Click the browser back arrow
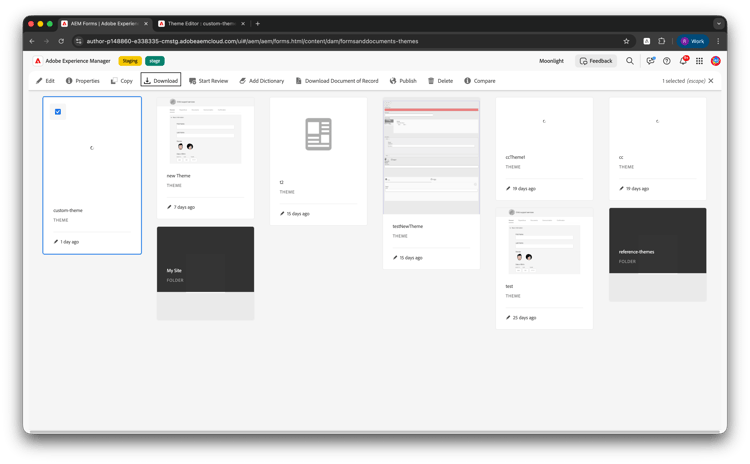The width and height of the screenshot is (750, 464). (32, 41)
